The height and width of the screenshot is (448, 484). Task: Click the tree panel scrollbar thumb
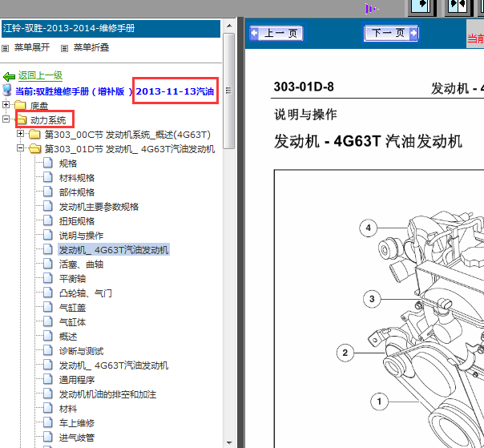coord(228,91)
